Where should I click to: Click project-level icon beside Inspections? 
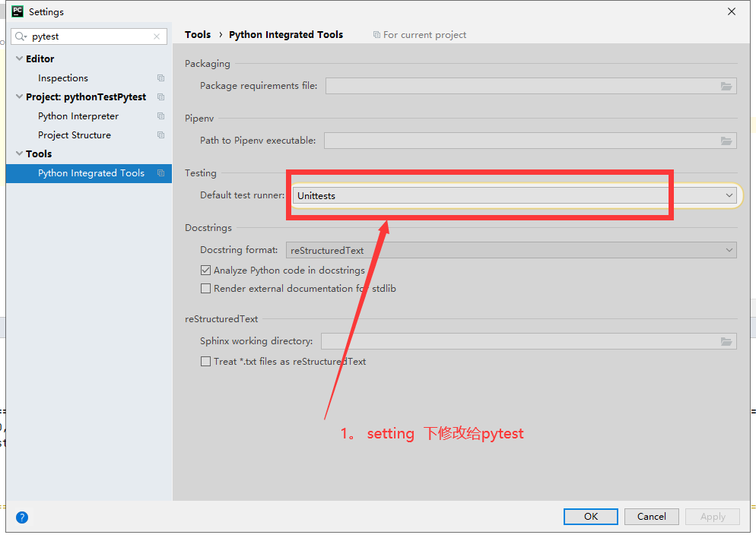(x=161, y=78)
